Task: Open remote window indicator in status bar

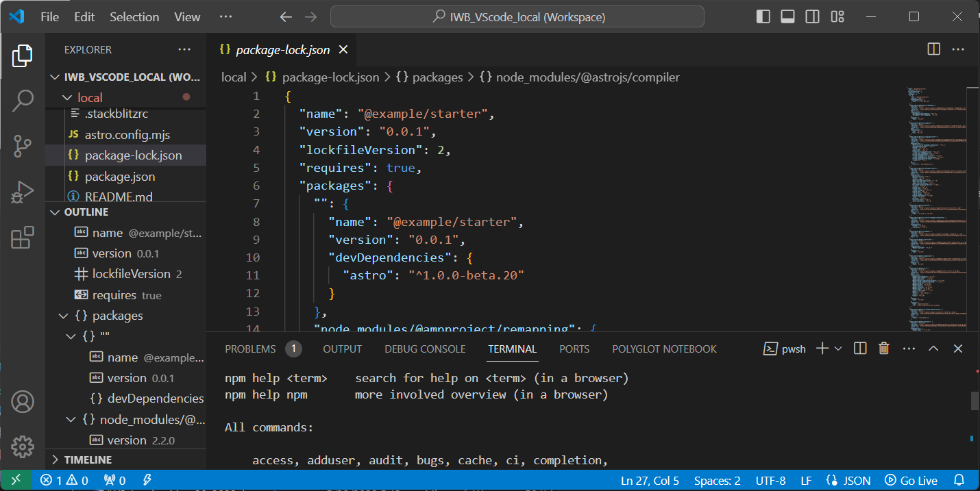Action: (x=16, y=480)
